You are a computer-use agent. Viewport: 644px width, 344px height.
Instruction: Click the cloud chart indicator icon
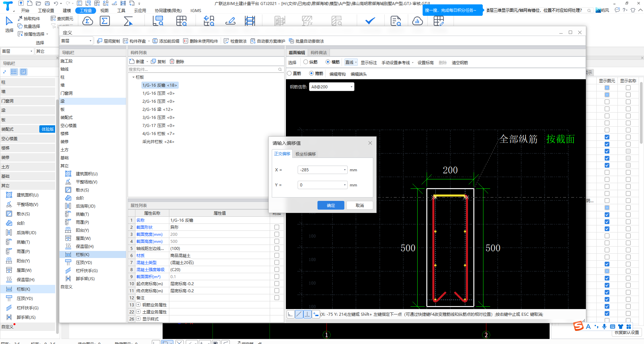click(417, 21)
